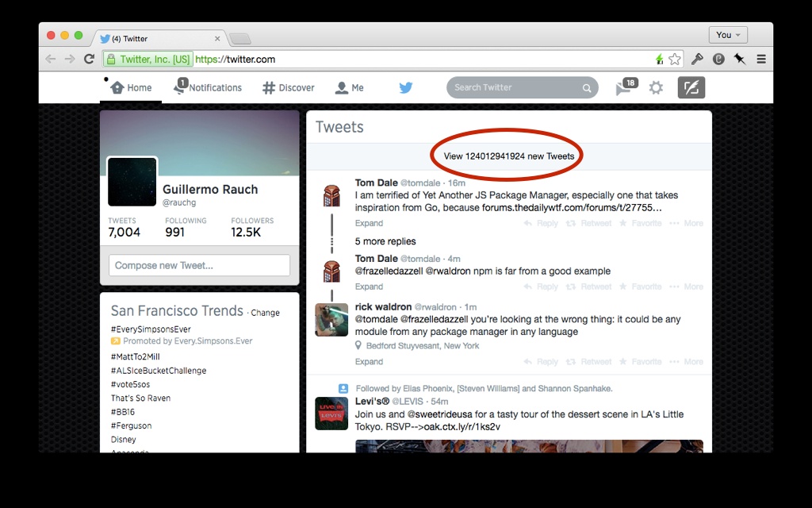Open the settings gear icon
This screenshot has height=508, width=812.
coord(656,88)
